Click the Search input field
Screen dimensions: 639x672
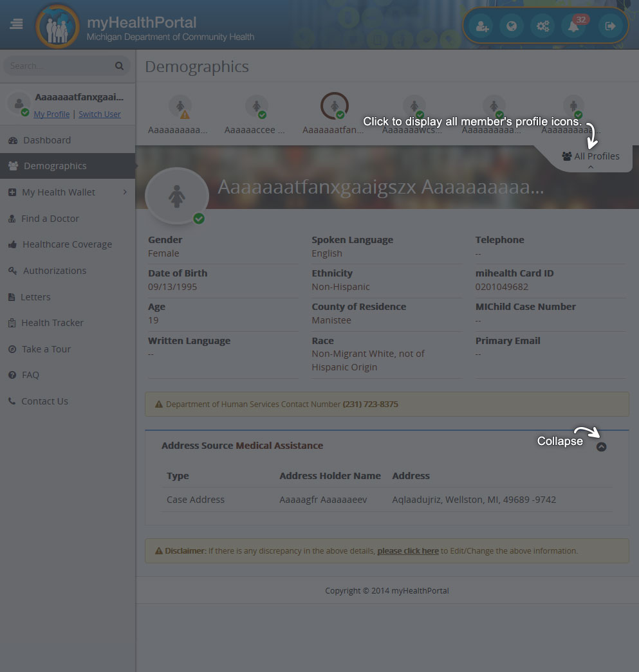(60, 66)
